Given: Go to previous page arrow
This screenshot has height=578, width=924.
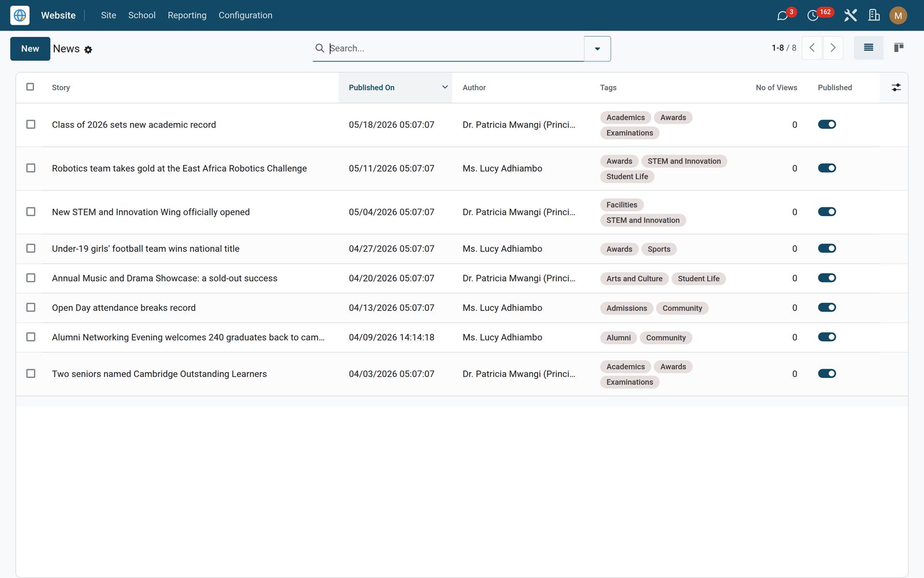Looking at the screenshot, I should coord(812,48).
